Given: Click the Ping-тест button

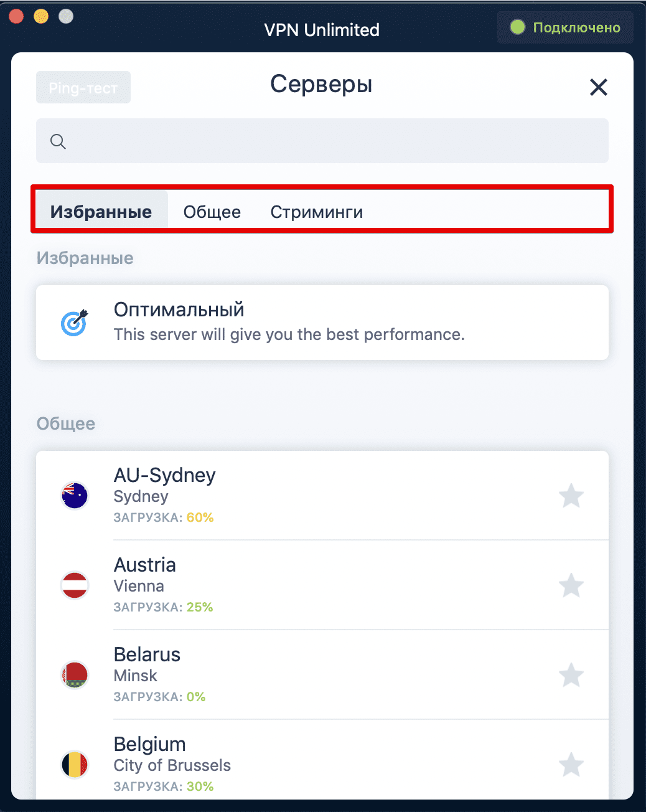Looking at the screenshot, I should point(83,87).
